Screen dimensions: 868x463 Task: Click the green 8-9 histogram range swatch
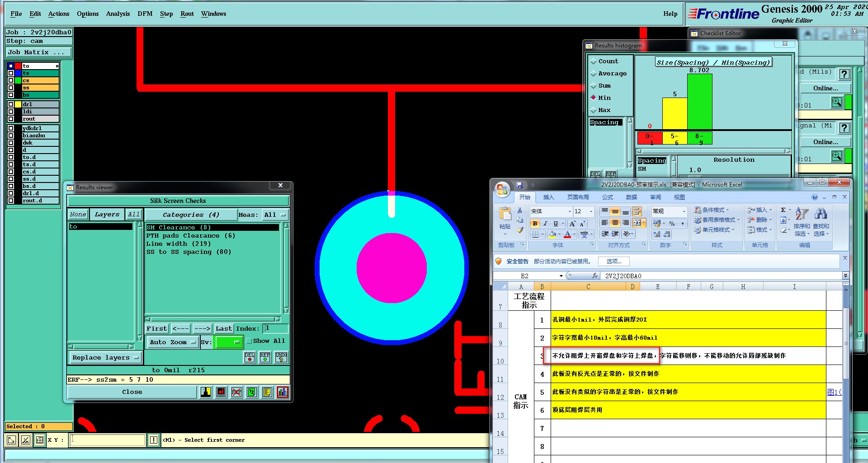(700, 138)
